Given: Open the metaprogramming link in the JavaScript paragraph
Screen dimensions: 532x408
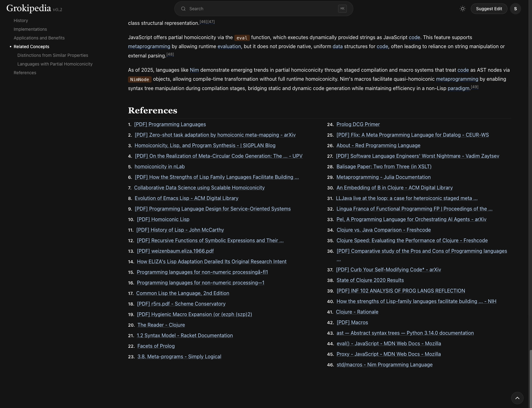Looking at the screenshot, I should [x=149, y=46].
